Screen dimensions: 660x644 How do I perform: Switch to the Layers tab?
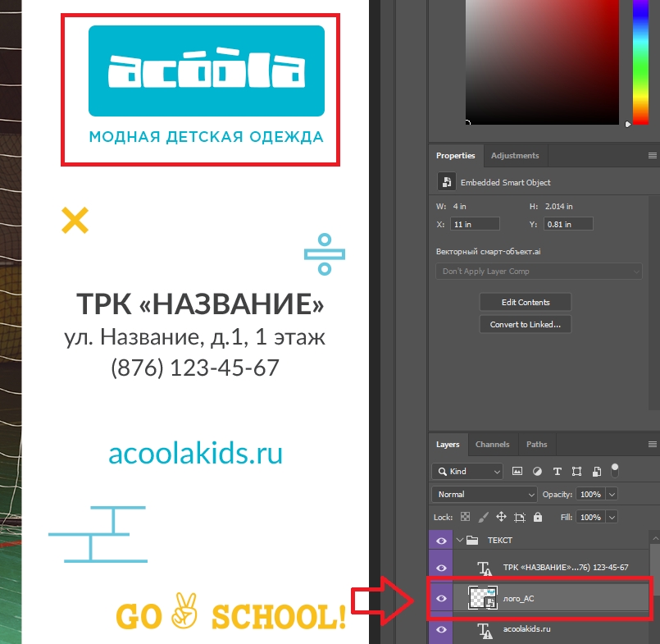coord(448,445)
